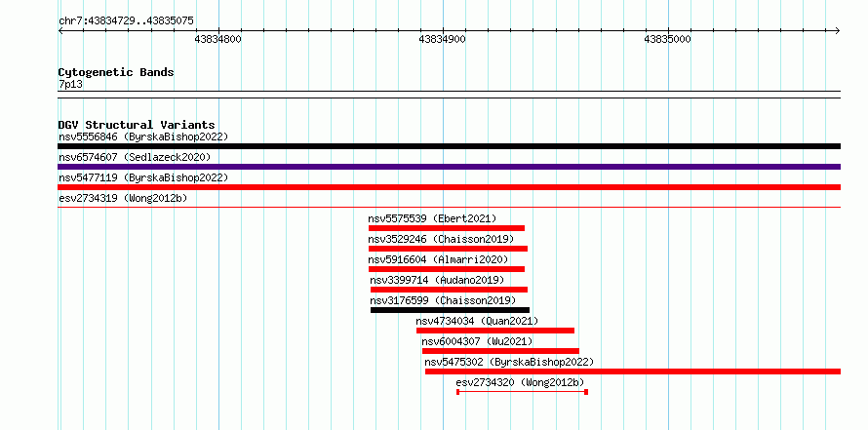
Task: Open variant label nsv5475302 (ByrskaBishop2022)
Action: coord(509,362)
